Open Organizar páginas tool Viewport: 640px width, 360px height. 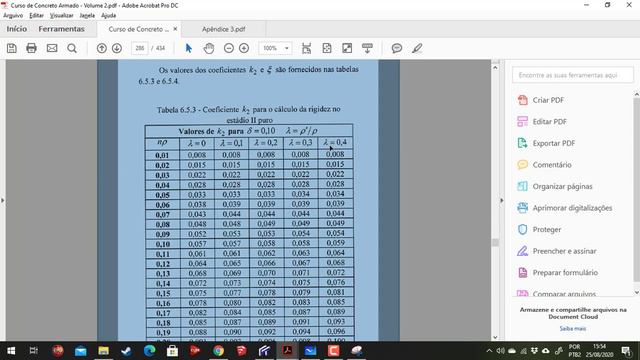(554, 187)
